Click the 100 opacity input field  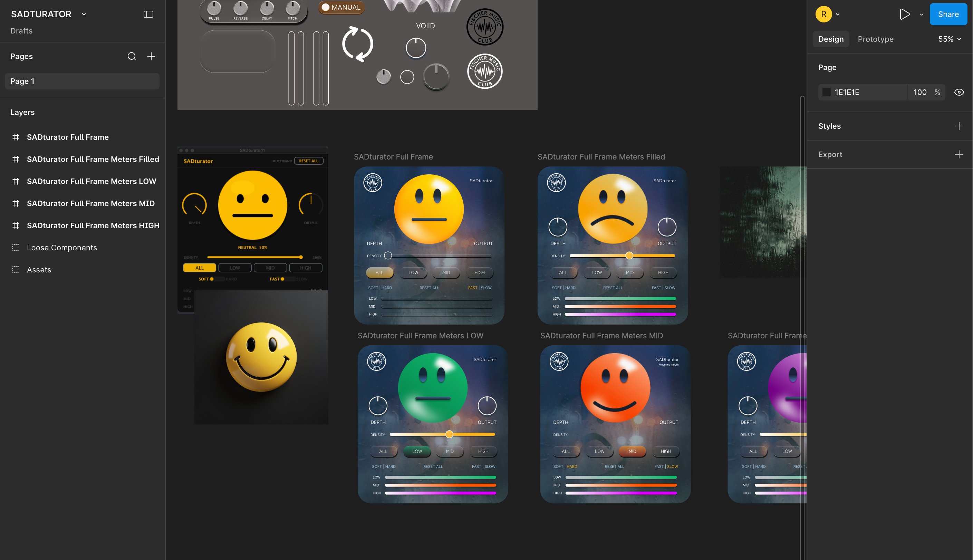pos(920,92)
